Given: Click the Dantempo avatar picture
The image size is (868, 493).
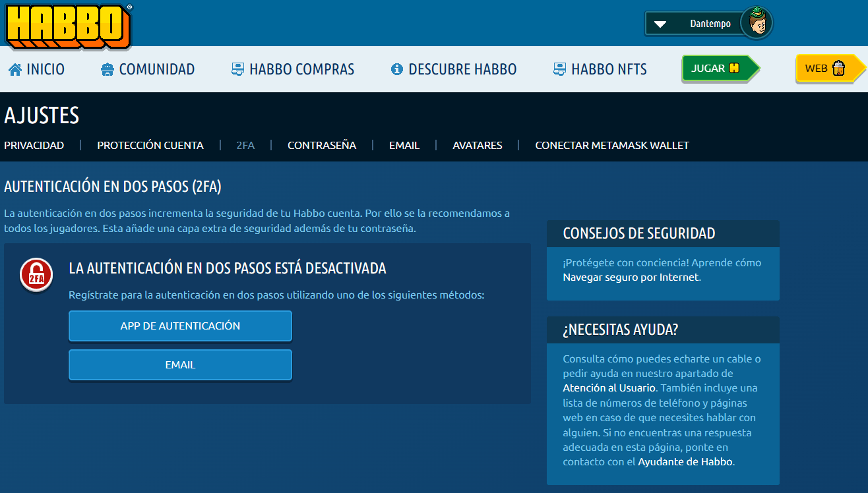Looking at the screenshot, I should (755, 24).
